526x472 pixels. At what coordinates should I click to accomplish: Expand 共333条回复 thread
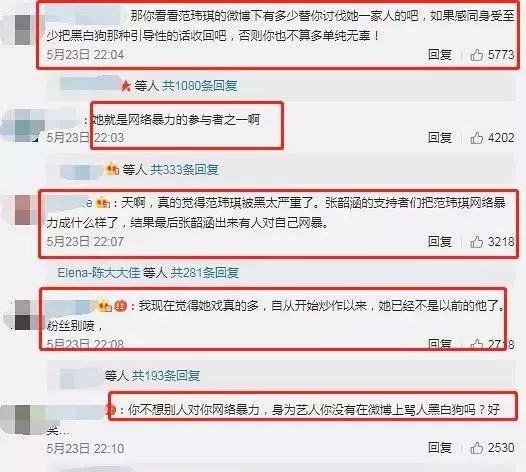pos(184,169)
